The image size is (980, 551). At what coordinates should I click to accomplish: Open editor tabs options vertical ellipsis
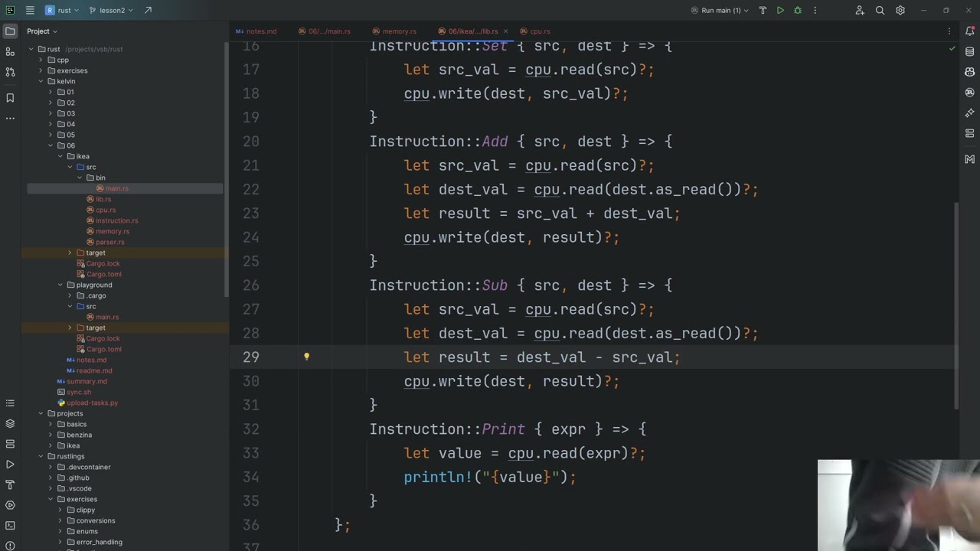coord(949,31)
